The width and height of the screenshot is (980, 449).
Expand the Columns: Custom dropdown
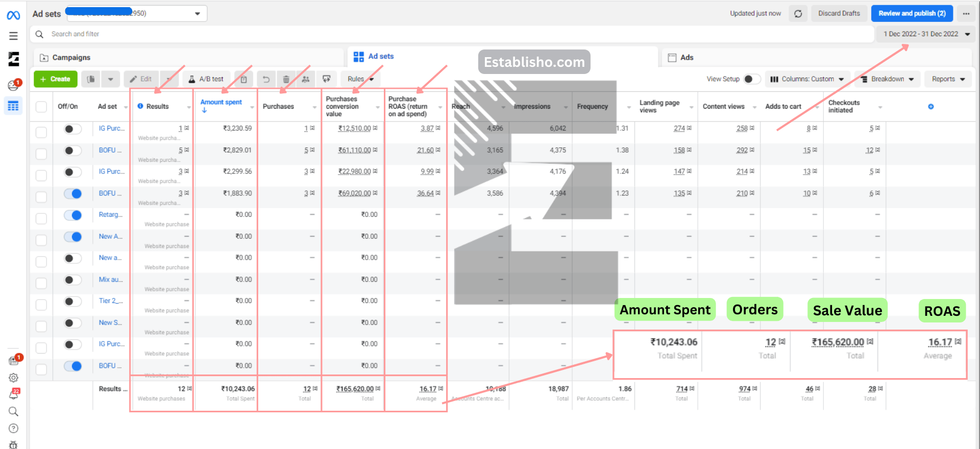coord(807,79)
